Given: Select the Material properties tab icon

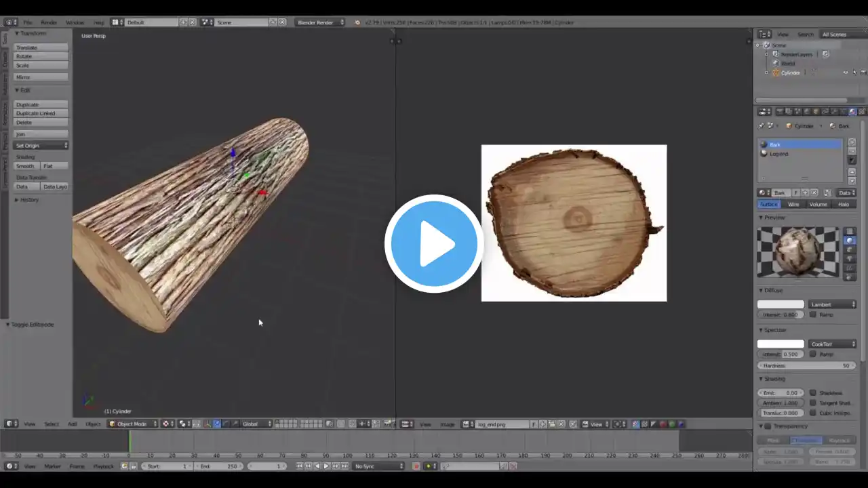Looking at the screenshot, I should [852, 111].
